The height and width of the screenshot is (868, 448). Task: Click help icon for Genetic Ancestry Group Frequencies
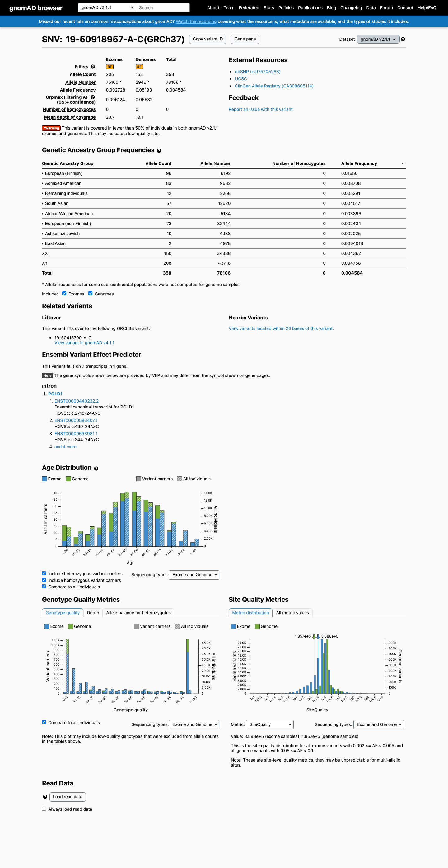tap(159, 151)
